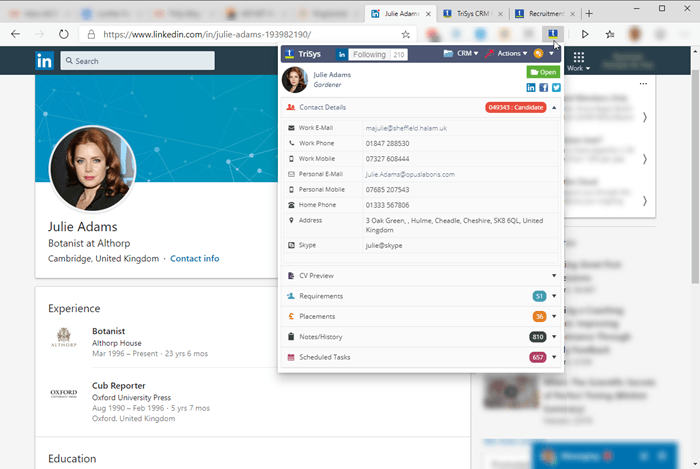The image size is (700, 469).
Task: Click the red 049343 : Candidate badge
Action: click(x=516, y=108)
